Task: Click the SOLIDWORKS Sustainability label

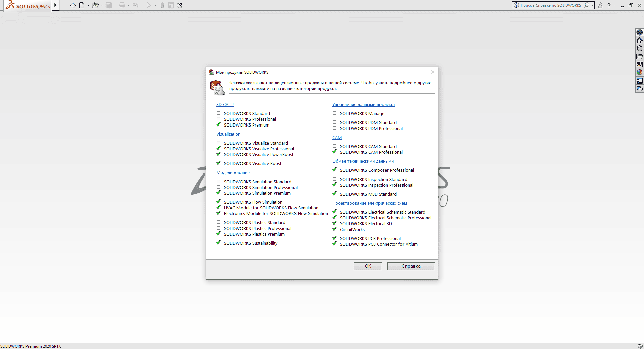Action: point(251,243)
